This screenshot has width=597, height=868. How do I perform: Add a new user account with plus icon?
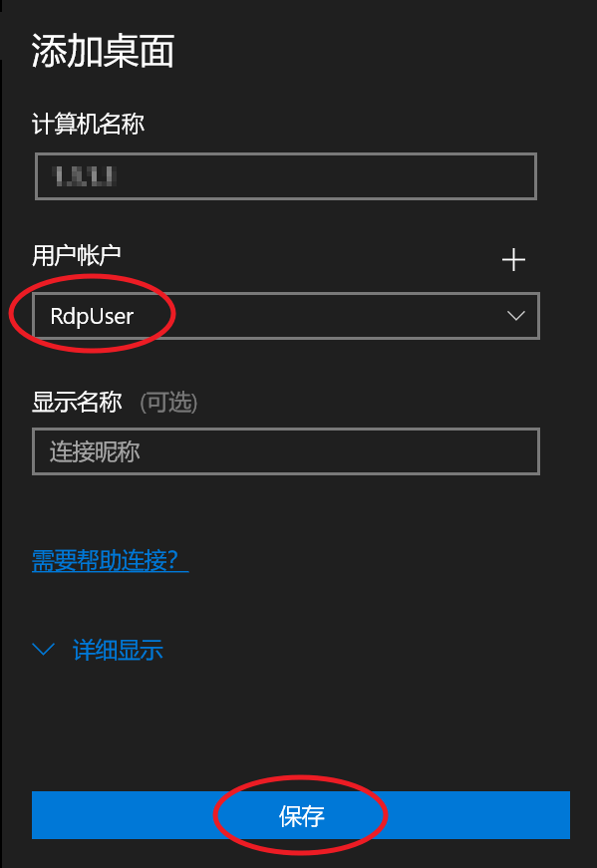point(513,260)
